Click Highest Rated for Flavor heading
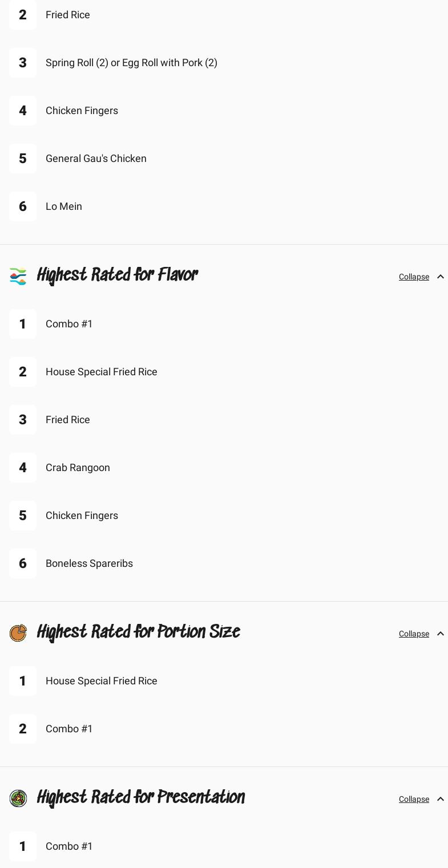Image resolution: width=448 pixels, height=868 pixels. (x=117, y=275)
